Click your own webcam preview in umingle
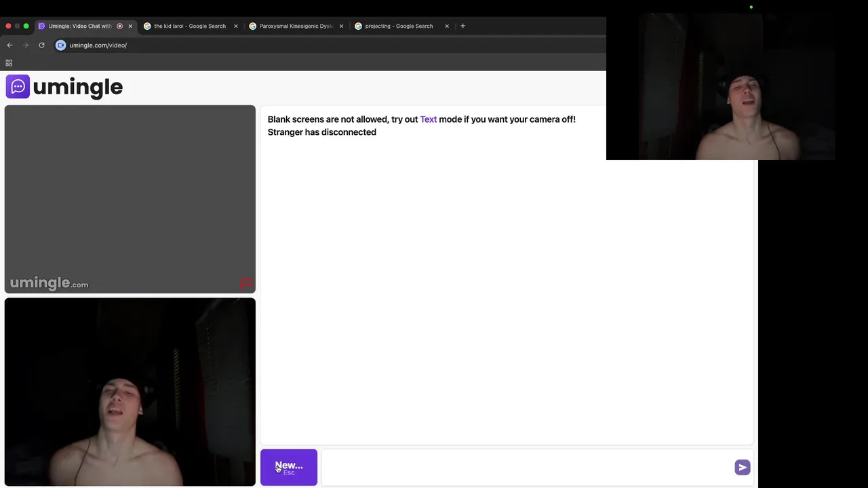 point(130,392)
